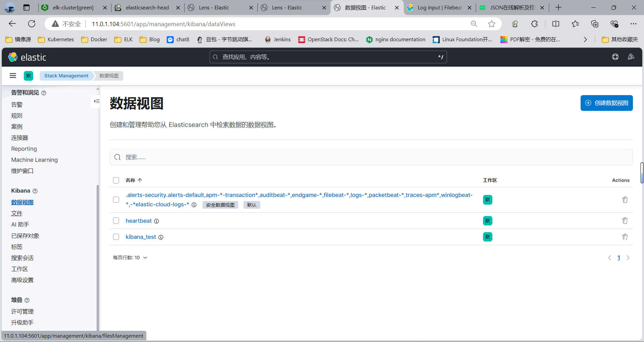Click the browser zoom magnifier icon
Image resolution: width=644 pixels, height=342 pixels.
(x=474, y=24)
